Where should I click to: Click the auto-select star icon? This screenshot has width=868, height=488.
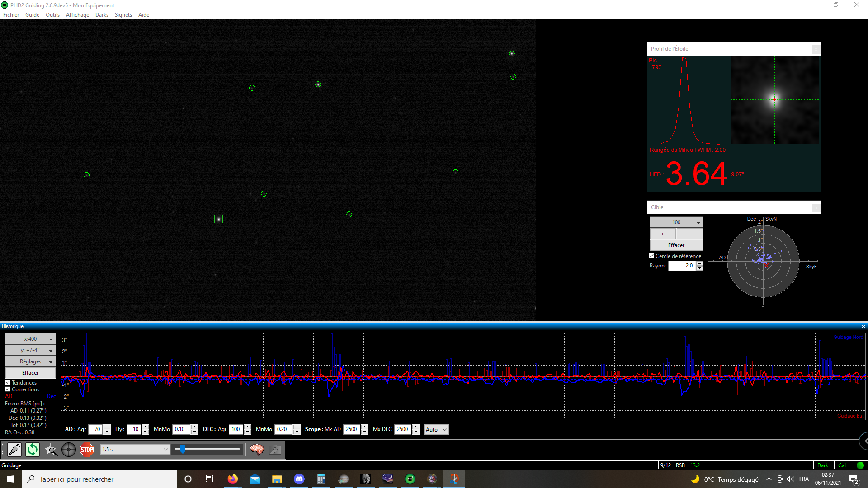51,450
